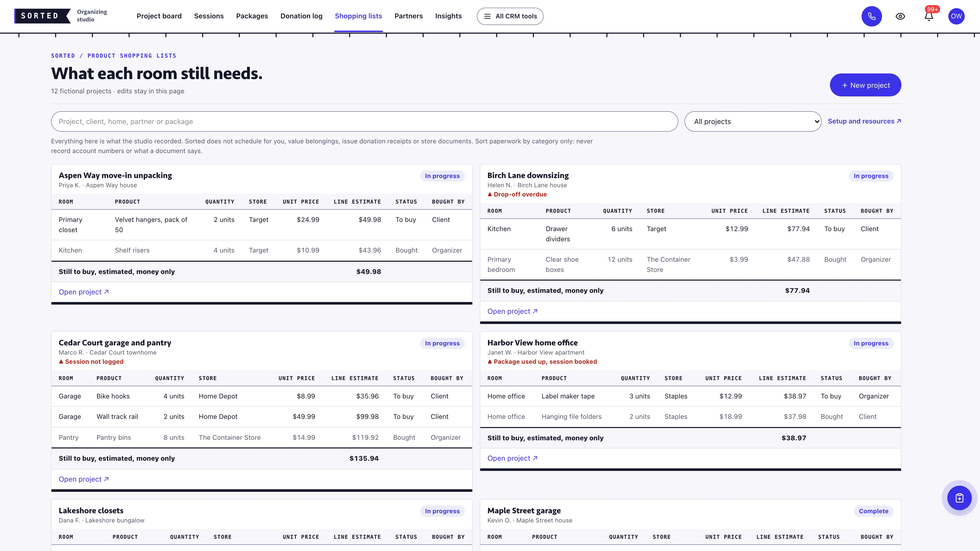Screen dimensions: 980x551
Task: Switch to Sessions tab
Action: pos(209,16)
